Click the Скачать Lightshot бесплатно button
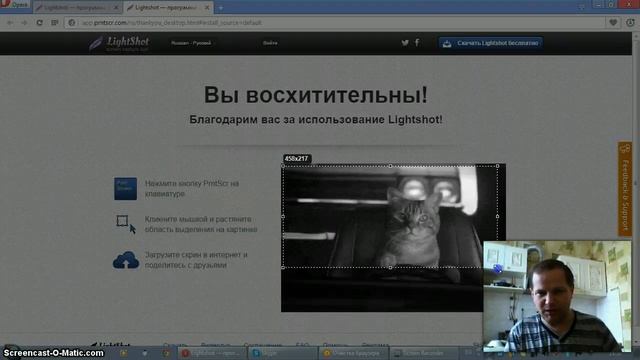 click(491, 43)
